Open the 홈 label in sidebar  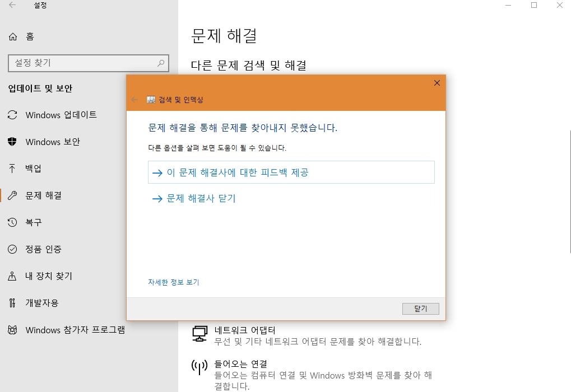click(x=30, y=36)
